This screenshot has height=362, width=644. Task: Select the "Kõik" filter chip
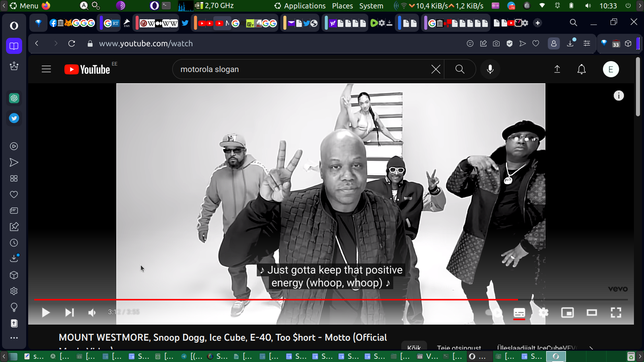click(x=414, y=347)
